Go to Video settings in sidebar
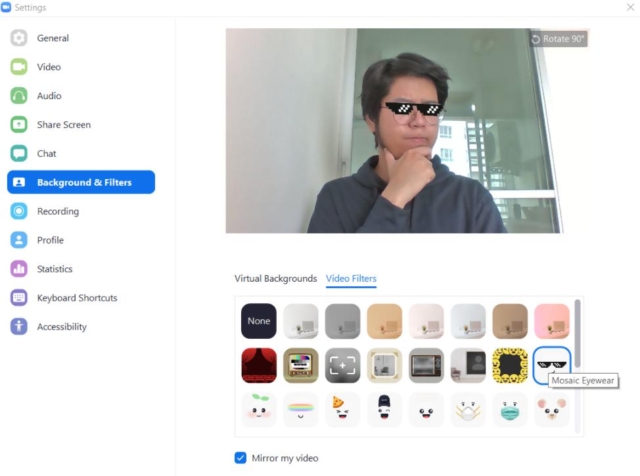 (x=48, y=67)
